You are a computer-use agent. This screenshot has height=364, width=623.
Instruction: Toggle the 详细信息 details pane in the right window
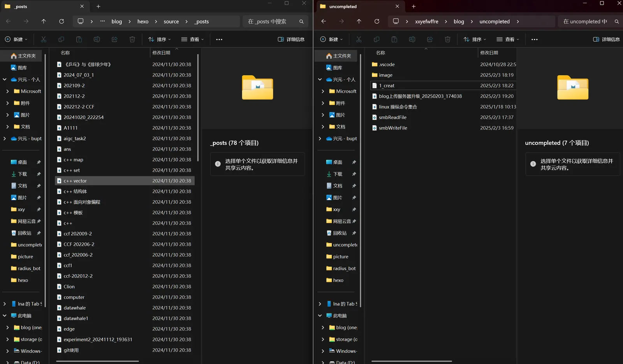click(606, 39)
